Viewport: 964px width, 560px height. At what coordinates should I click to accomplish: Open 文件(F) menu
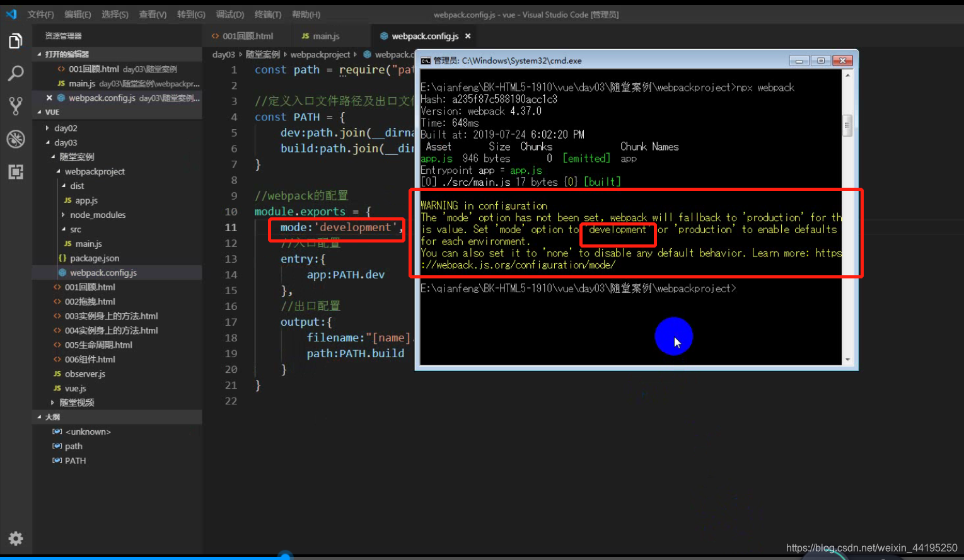click(40, 14)
